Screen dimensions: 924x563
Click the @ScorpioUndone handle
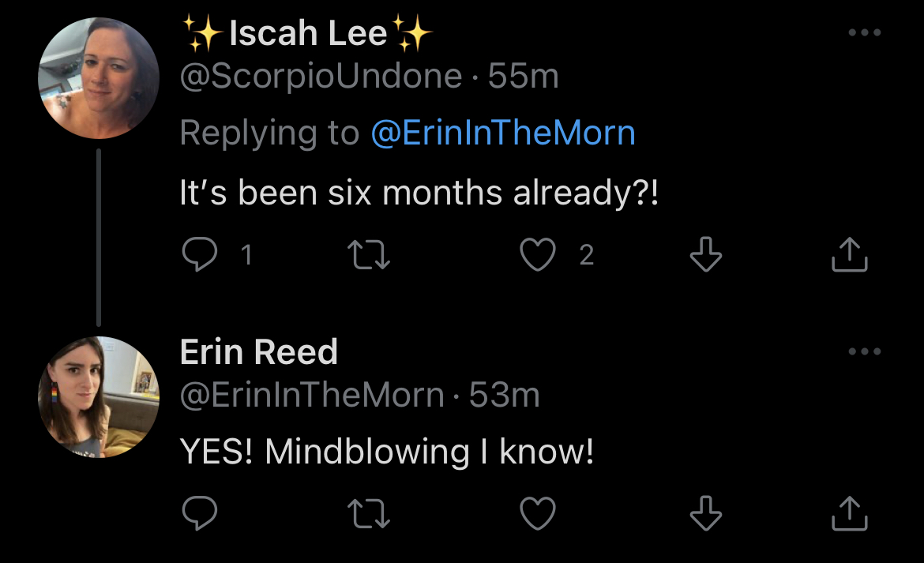(321, 77)
